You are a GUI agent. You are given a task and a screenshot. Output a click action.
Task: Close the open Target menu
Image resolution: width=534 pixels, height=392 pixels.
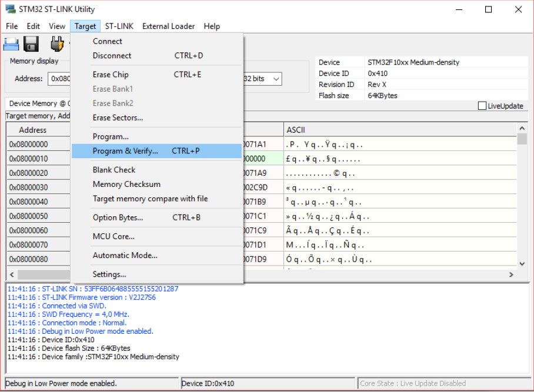click(85, 26)
